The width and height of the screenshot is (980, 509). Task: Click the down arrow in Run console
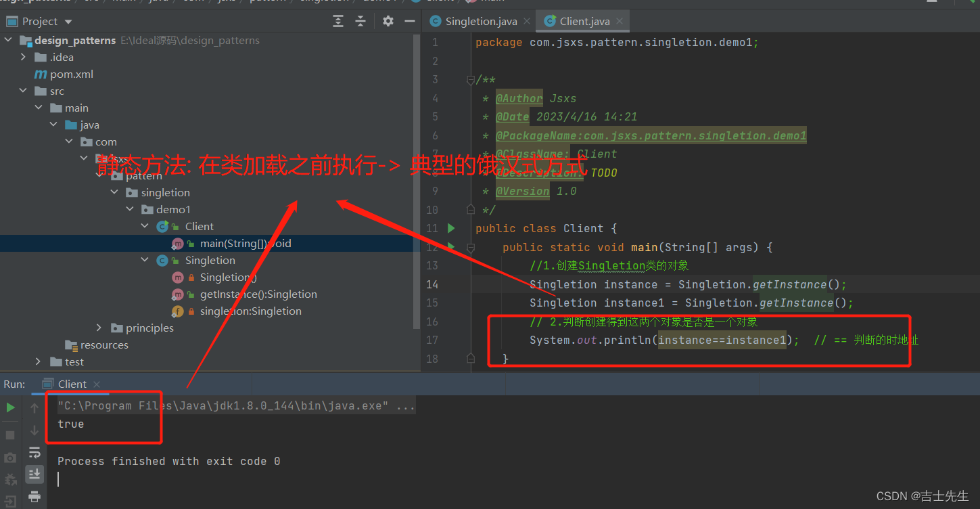click(x=34, y=430)
